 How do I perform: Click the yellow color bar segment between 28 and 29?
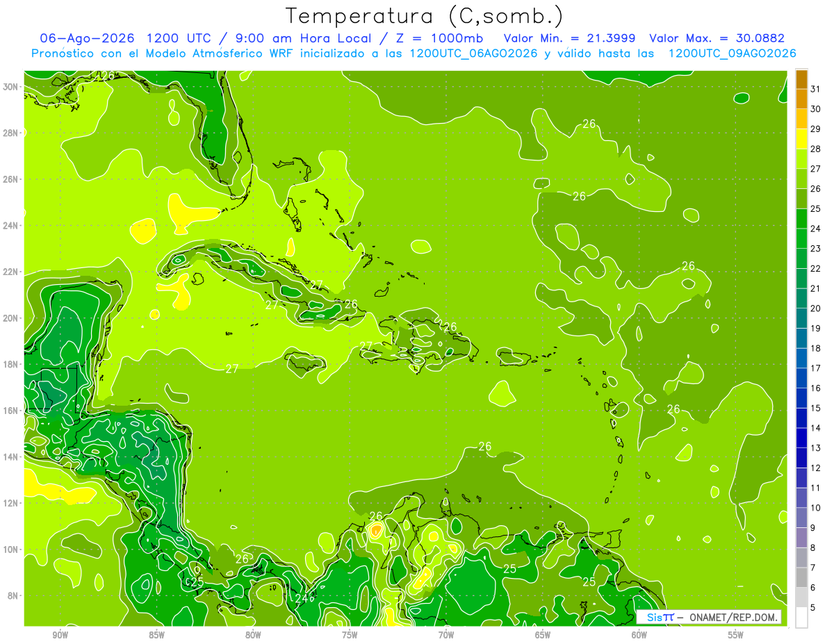(801, 139)
